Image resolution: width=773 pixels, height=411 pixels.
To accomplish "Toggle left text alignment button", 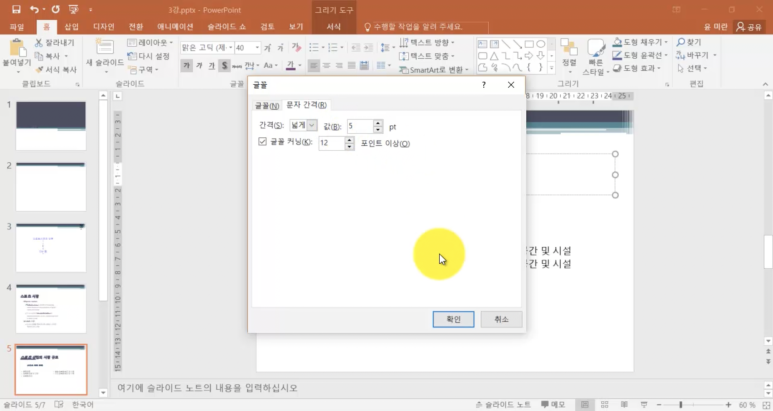I will tap(314, 65).
